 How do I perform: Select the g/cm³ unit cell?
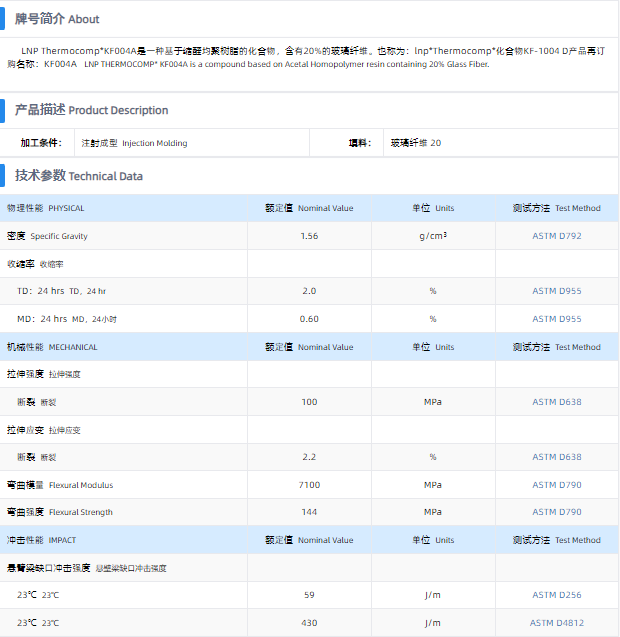click(x=433, y=236)
